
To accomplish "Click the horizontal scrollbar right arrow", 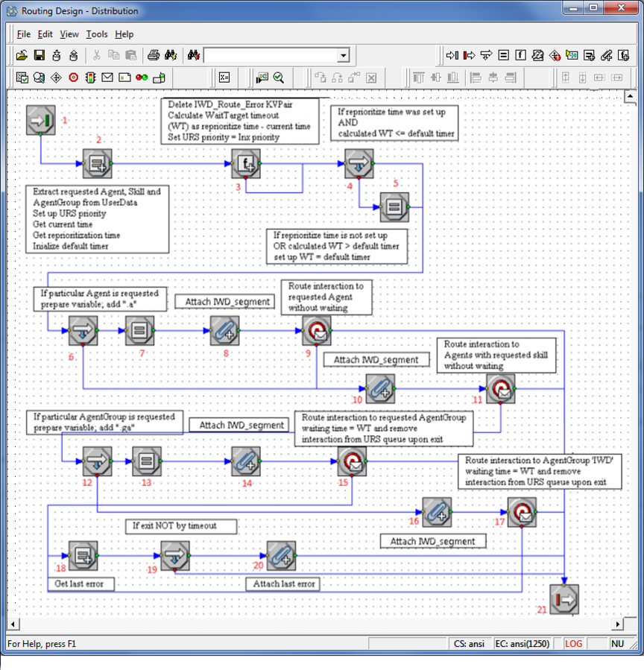I will [618, 625].
